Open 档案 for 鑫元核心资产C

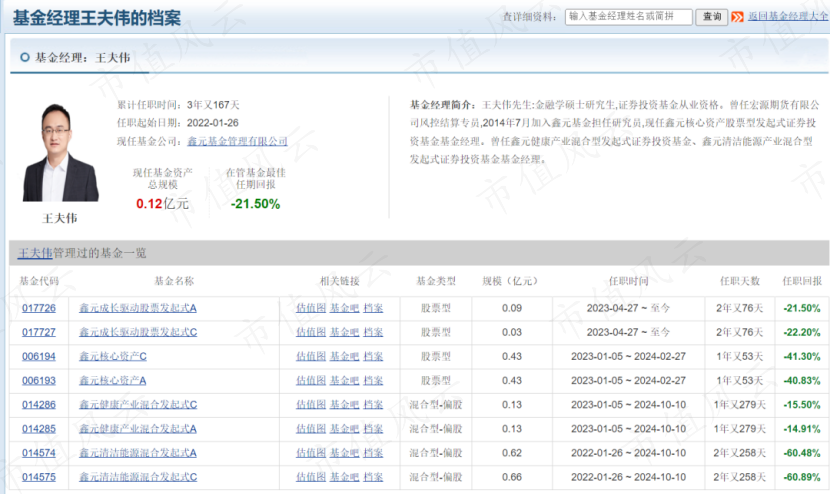pyautogui.click(x=373, y=356)
